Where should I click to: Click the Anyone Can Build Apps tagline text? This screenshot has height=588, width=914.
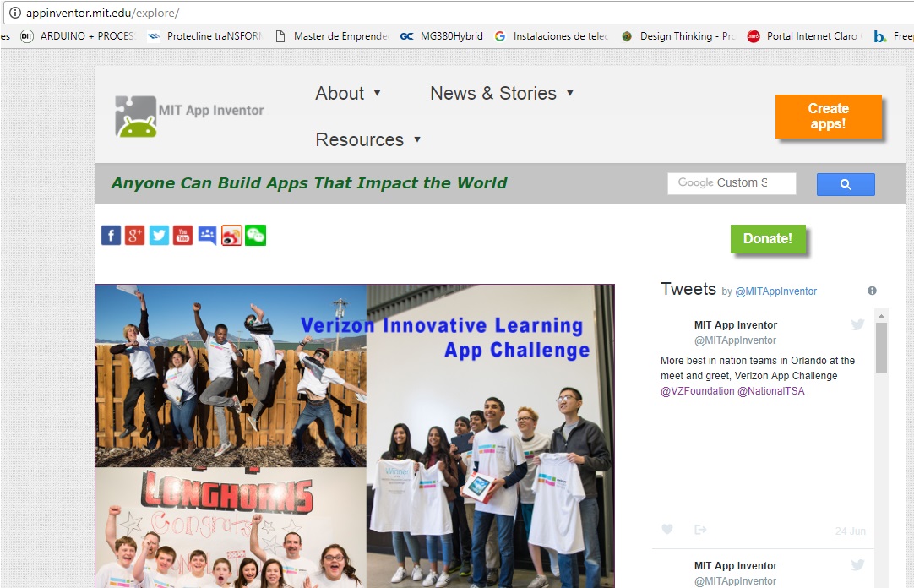309,183
